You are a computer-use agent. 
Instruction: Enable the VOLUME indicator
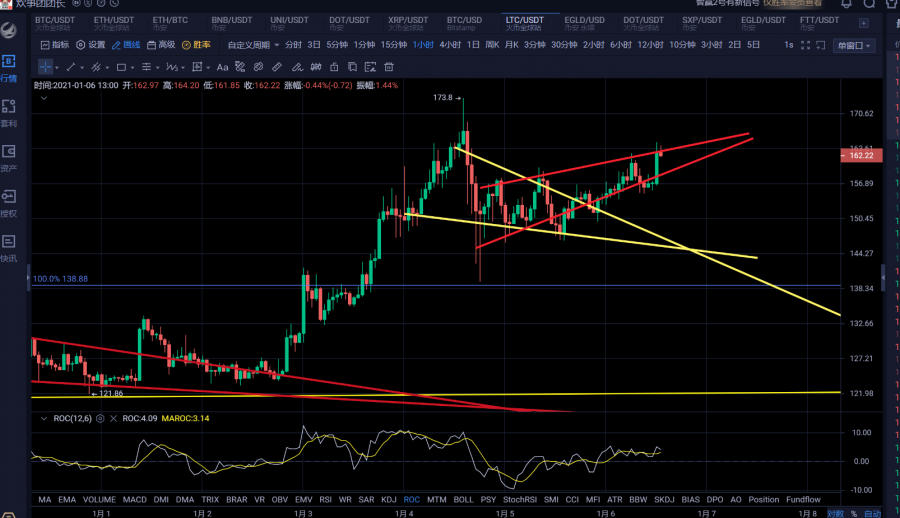click(x=99, y=500)
